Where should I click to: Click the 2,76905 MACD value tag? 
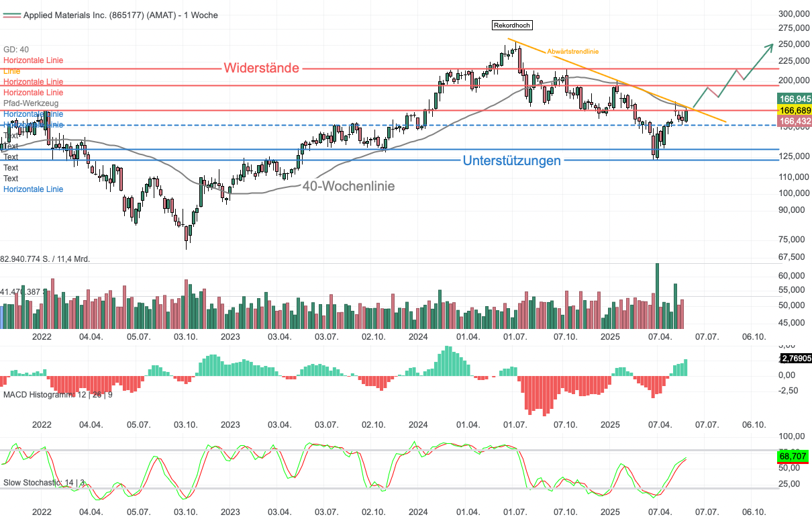pos(795,359)
